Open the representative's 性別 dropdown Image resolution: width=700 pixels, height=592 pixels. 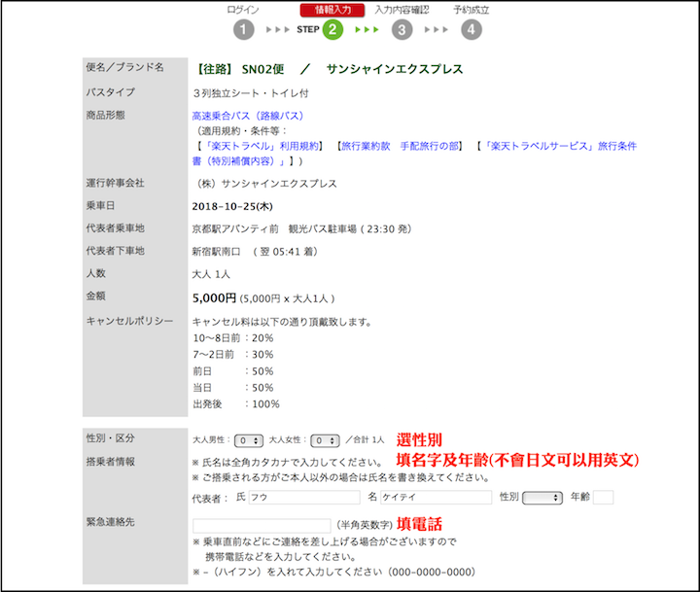542,498
